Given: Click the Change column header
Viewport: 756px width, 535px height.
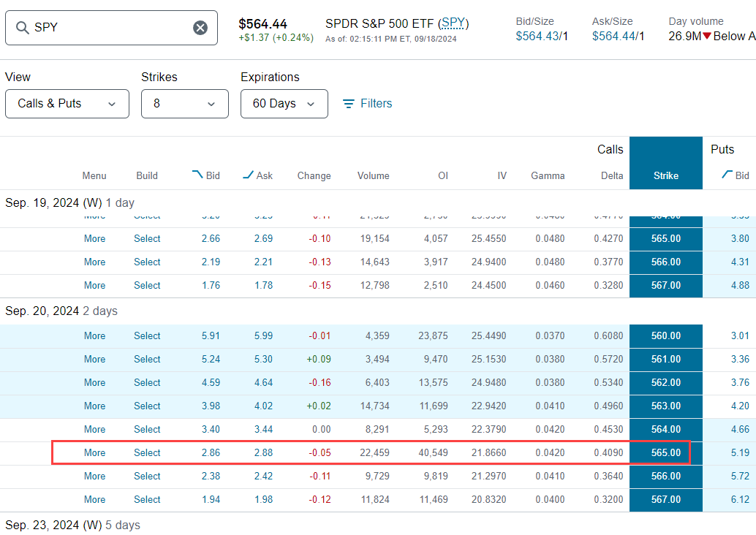Looking at the screenshot, I should point(314,175).
